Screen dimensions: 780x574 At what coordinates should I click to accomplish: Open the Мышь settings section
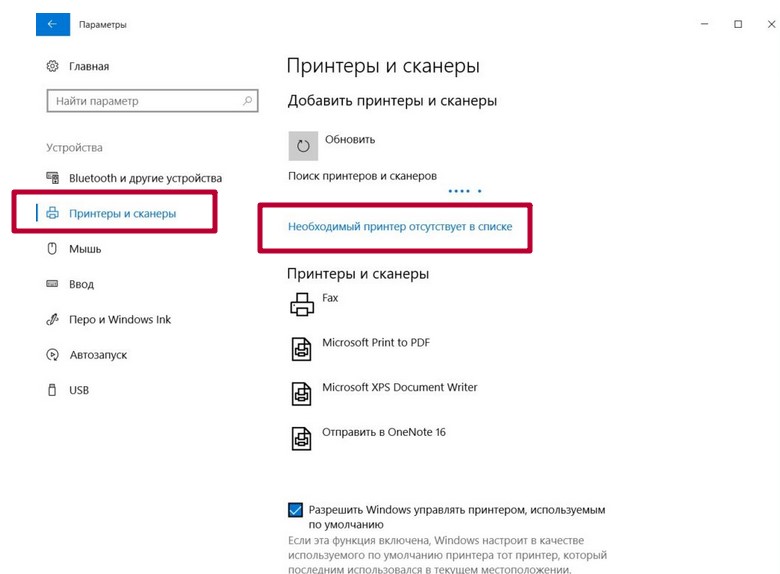85,249
